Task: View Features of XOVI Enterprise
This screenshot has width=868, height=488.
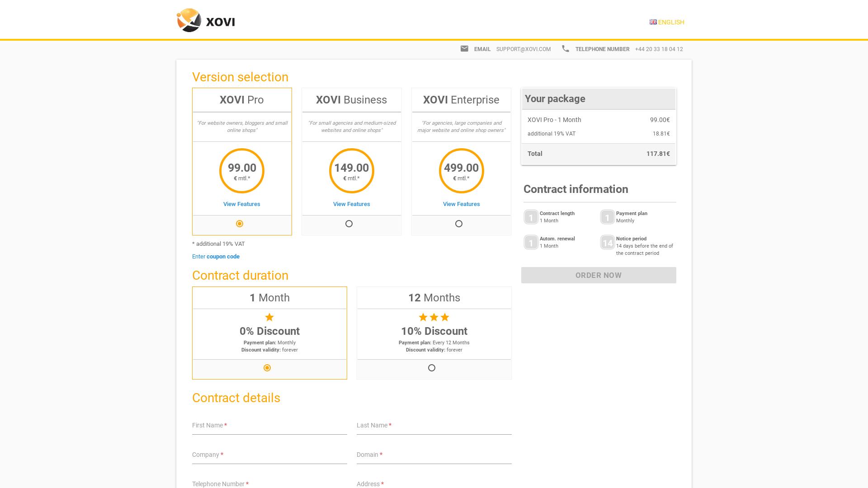Action: pyautogui.click(x=461, y=204)
